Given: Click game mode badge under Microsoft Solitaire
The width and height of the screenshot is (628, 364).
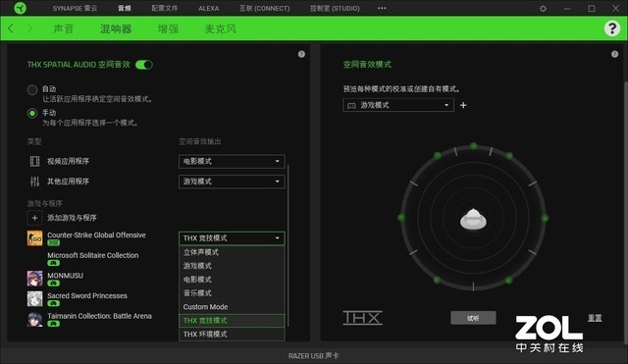Looking at the screenshot, I should tap(53, 263).
